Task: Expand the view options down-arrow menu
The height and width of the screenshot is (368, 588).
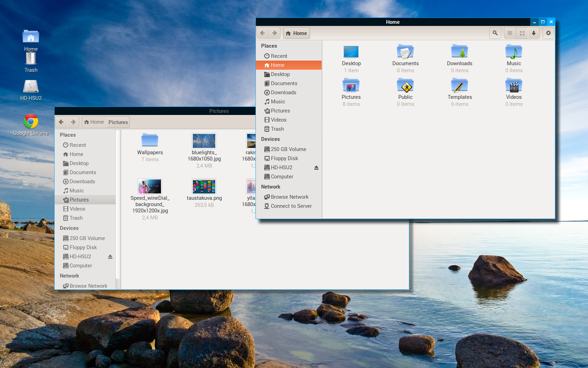Action: [533, 33]
